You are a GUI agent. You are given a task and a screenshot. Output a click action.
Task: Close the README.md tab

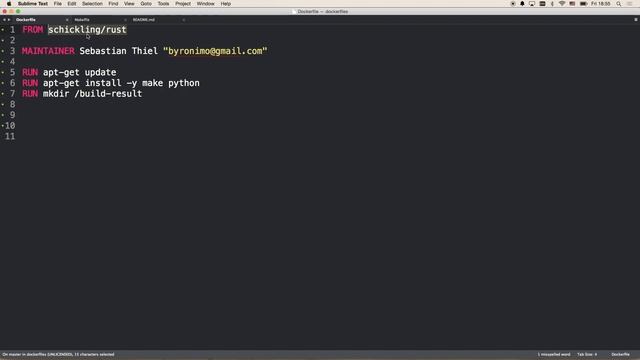[x=184, y=20]
